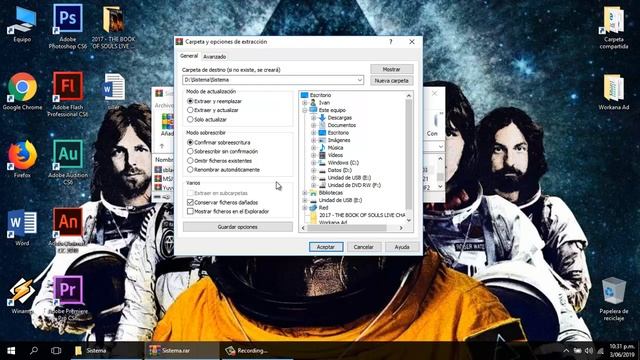Select Escritorio root in folder tree
The width and height of the screenshot is (640, 360).
(320, 95)
